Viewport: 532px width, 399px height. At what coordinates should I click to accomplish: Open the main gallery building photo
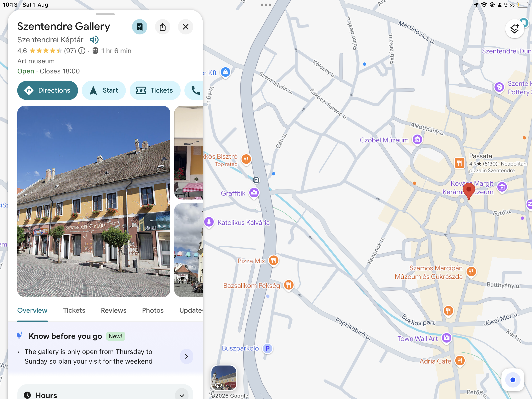tap(94, 201)
